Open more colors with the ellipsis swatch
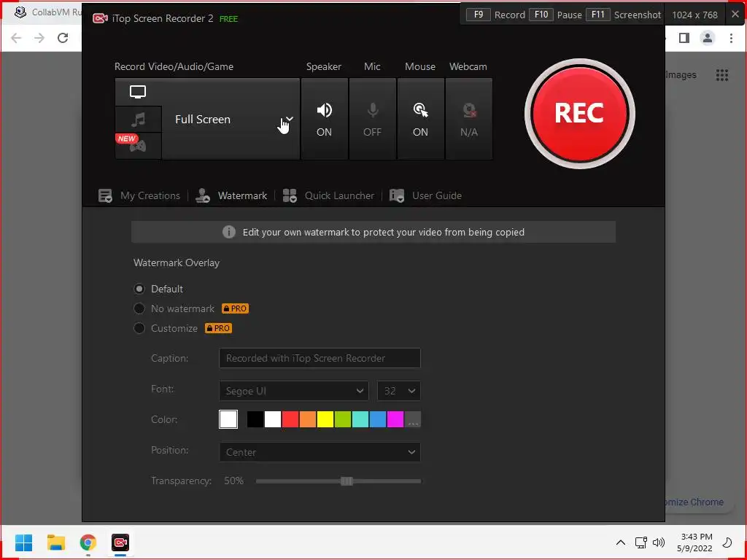 coord(413,419)
